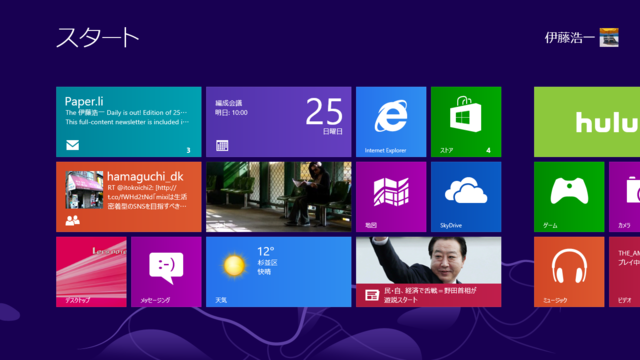Click the user profile picture
The width and height of the screenshot is (640, 360).
click(x=609, y=38)
